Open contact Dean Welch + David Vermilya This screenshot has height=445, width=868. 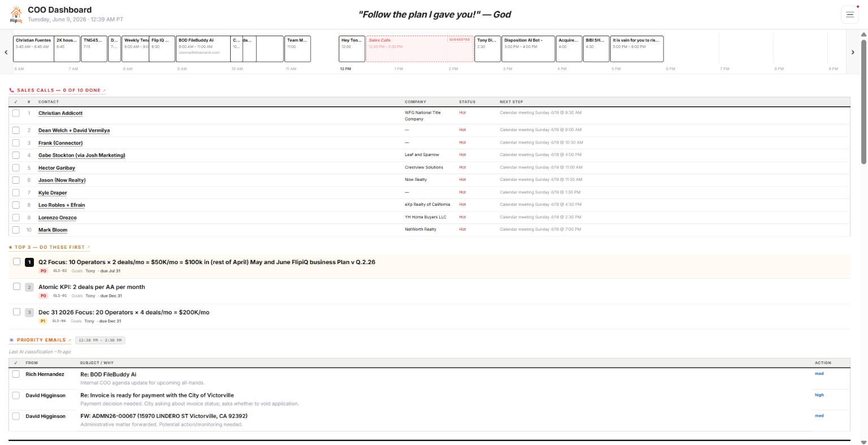pyautogui.click(x=74, y=131)
